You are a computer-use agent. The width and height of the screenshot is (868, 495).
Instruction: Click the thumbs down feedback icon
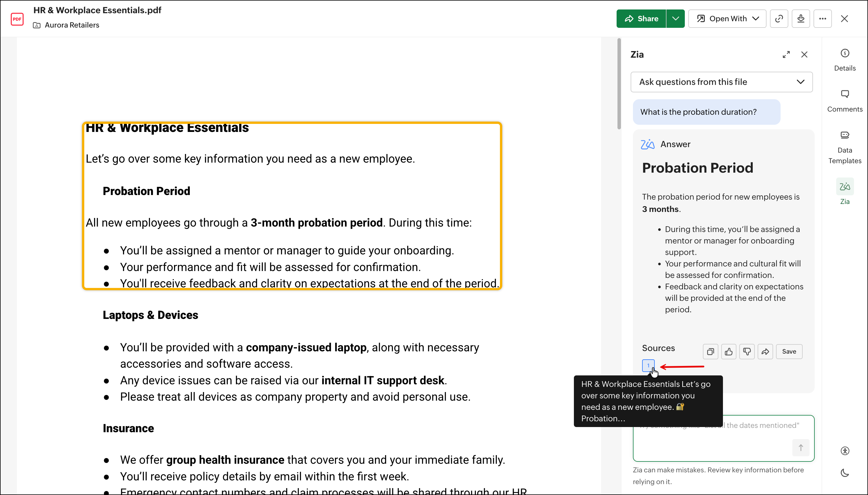(747, 352)
